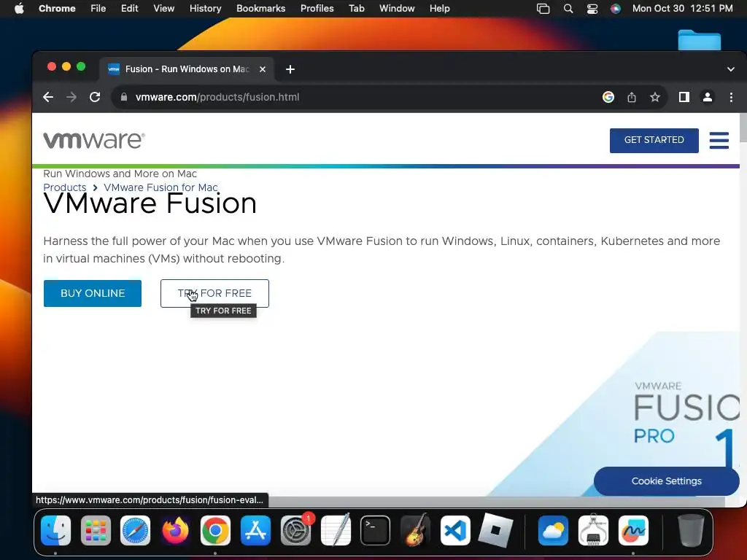Open Terminal from the Dock
This screenshot has width=747, height=560.
tap(376, 530)
